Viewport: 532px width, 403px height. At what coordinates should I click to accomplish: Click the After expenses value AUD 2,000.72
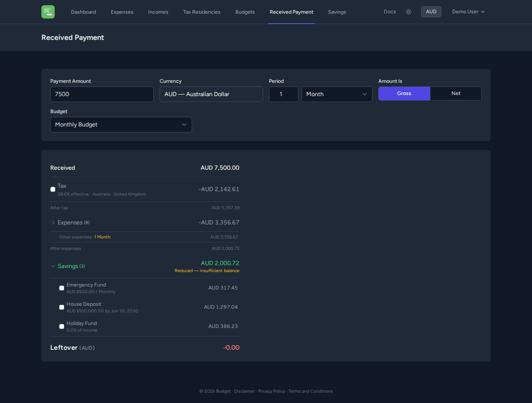click(225, 248)
